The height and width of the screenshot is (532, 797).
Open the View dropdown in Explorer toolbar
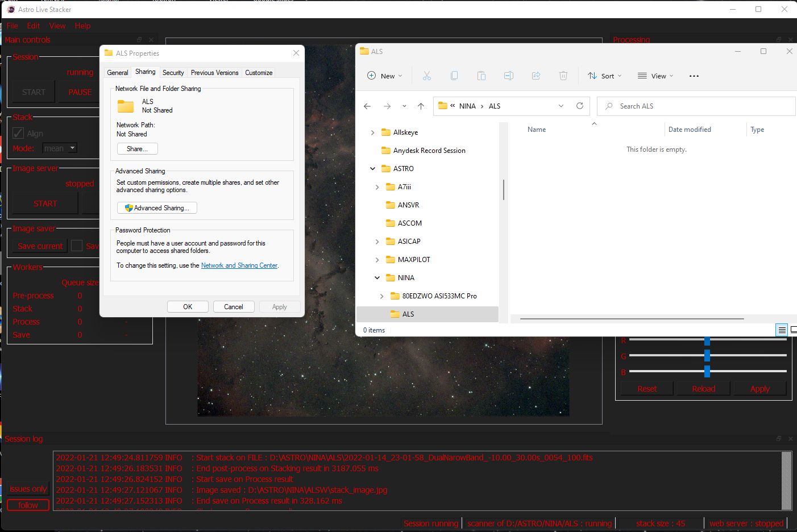[x=655, y=76]
